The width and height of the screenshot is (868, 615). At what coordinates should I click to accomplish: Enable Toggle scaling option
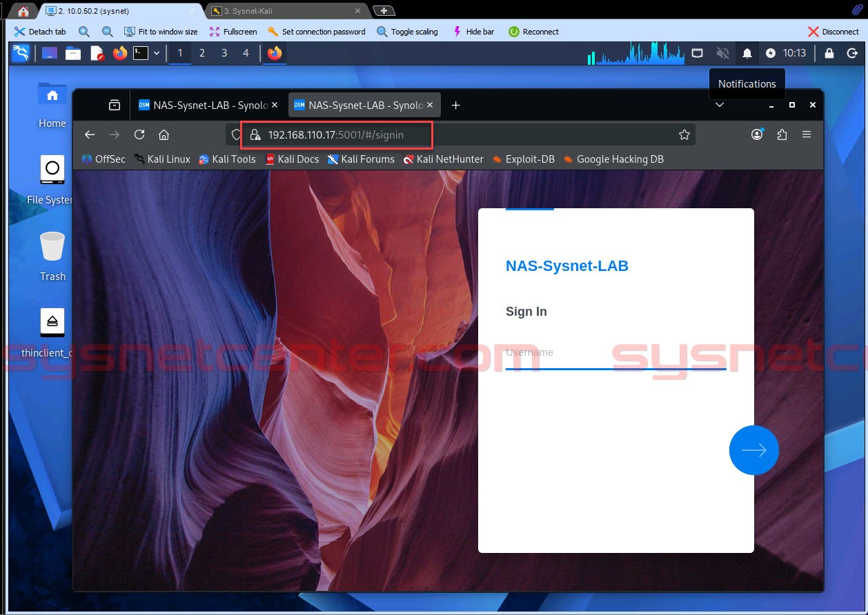click(407, 32)
